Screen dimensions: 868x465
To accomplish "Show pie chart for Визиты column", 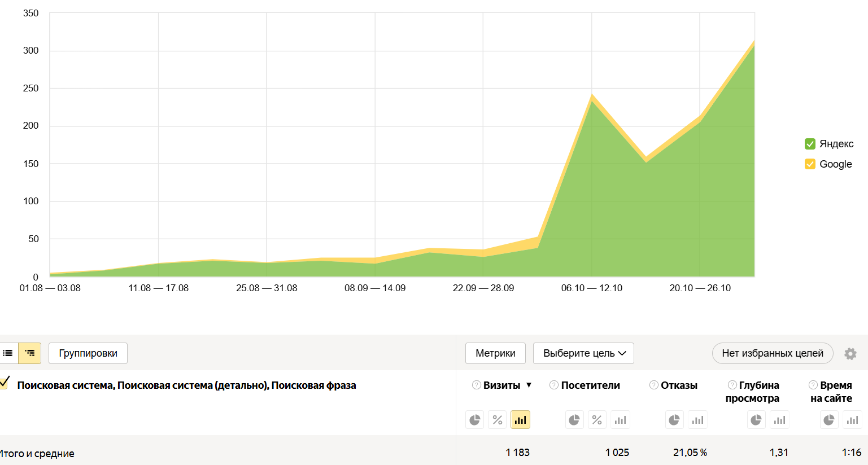I will tap(475, 420).
